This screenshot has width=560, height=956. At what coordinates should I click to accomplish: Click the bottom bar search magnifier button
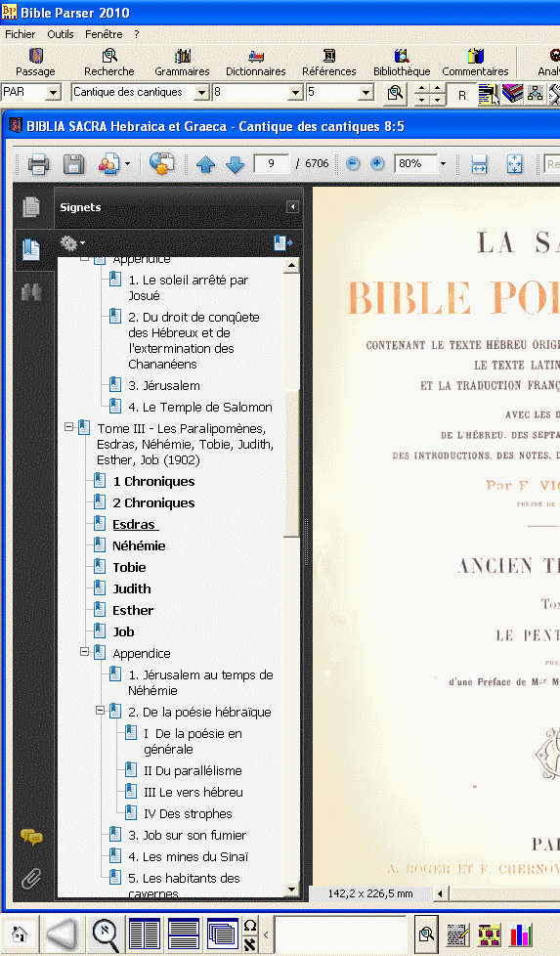click(x=426, y=934)
